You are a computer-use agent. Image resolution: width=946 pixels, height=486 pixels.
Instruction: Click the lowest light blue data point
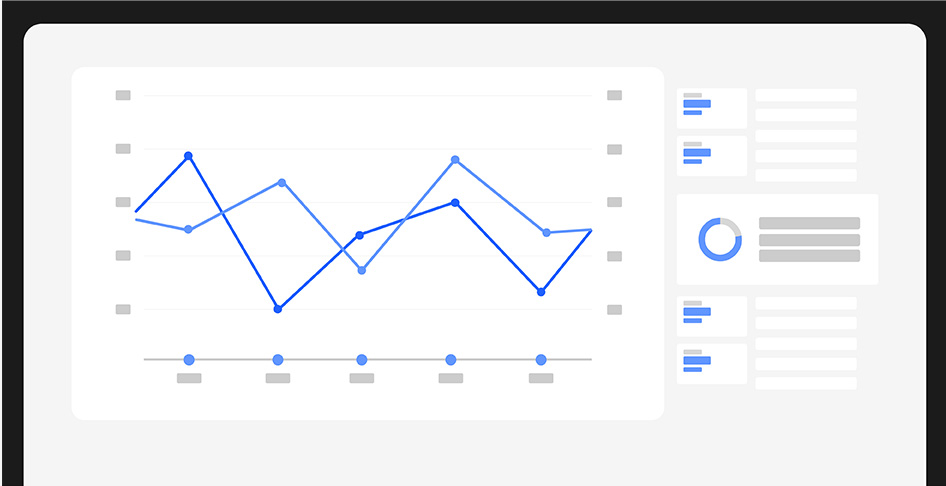tap(362, 270)
